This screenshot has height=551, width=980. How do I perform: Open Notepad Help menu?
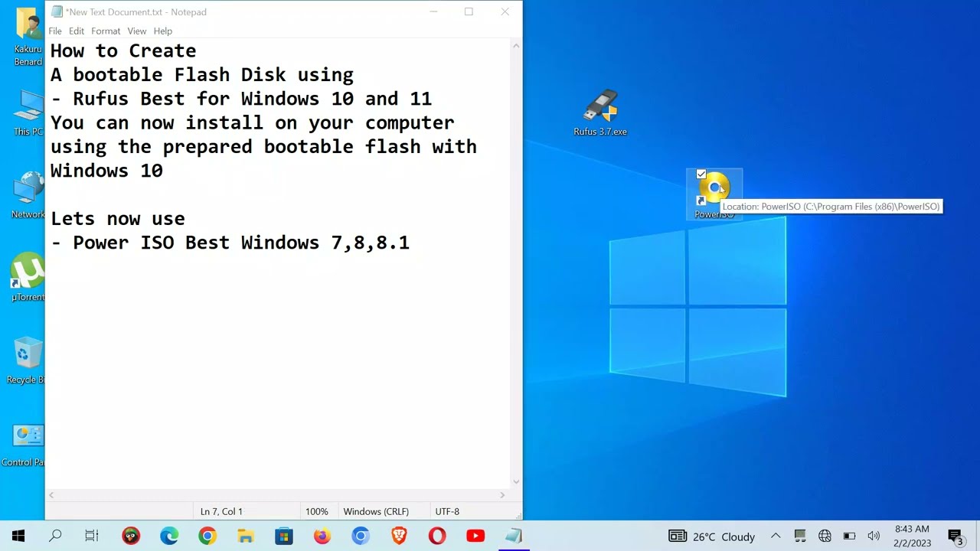coord(162,31)
